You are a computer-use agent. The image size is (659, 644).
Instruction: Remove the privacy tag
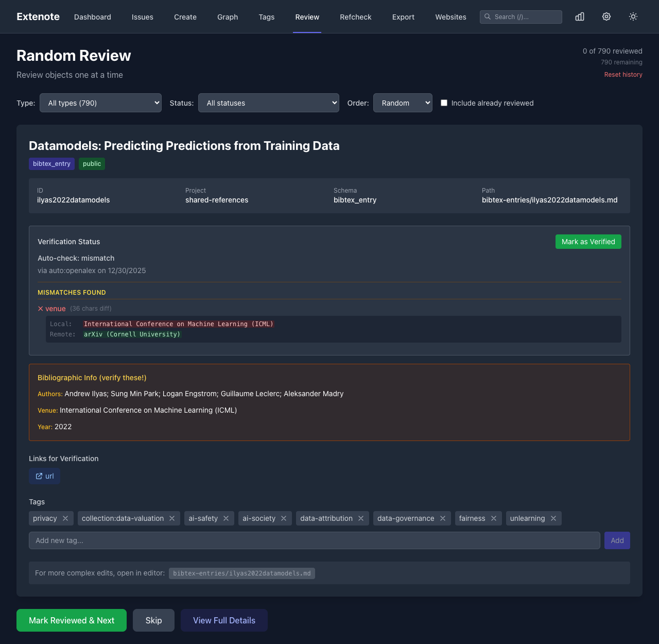pyautogui.click(x=65, y=518)
